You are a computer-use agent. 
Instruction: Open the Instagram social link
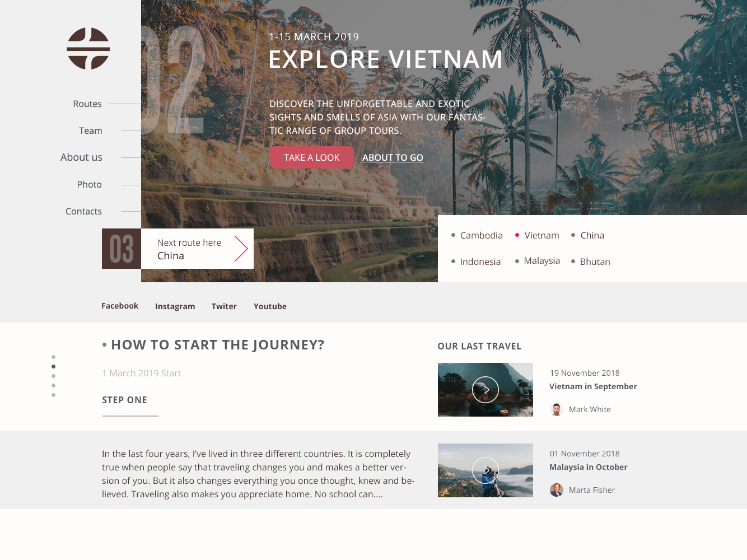(175, 306)
